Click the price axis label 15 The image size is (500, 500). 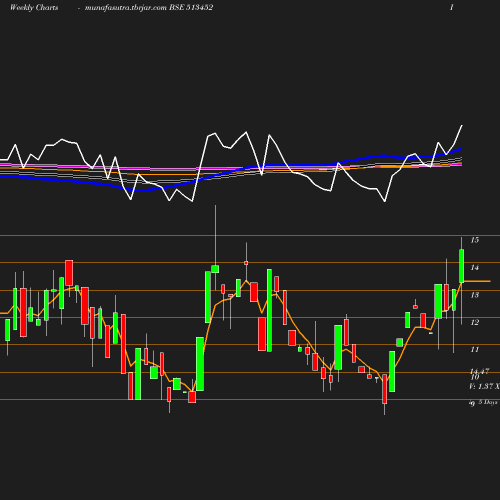(x=475, y=240)
